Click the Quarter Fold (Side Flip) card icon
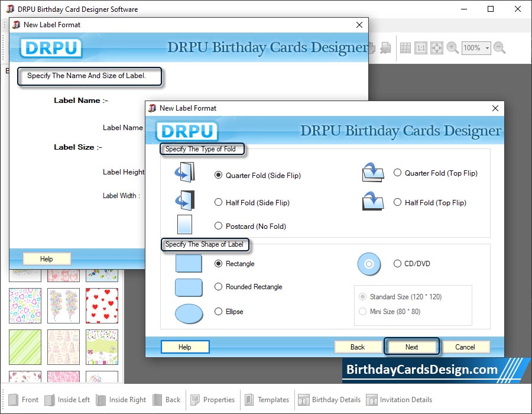The image size is (532, 414). coord(185,172)
